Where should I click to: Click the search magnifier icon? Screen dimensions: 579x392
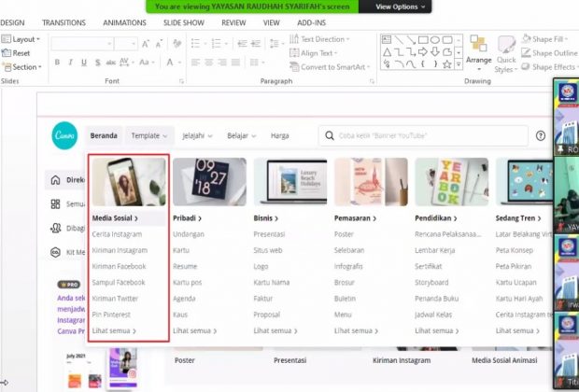point(330,136)
